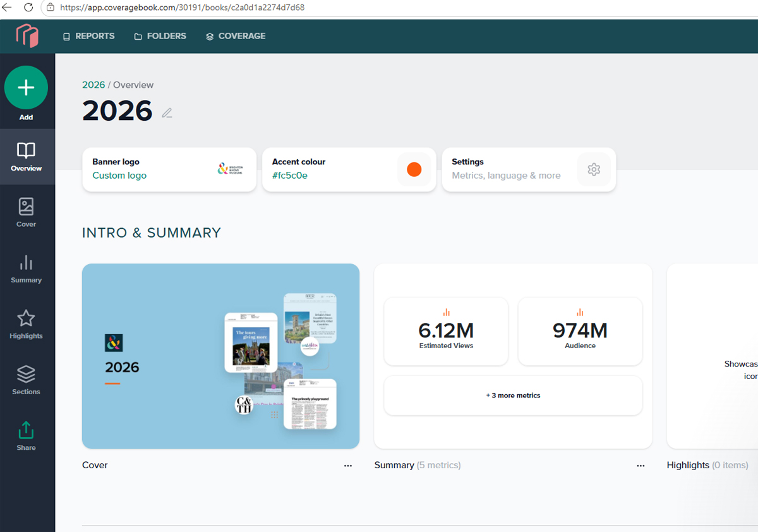
Task: Open the Summary card options menu
Action: point(641,466)
